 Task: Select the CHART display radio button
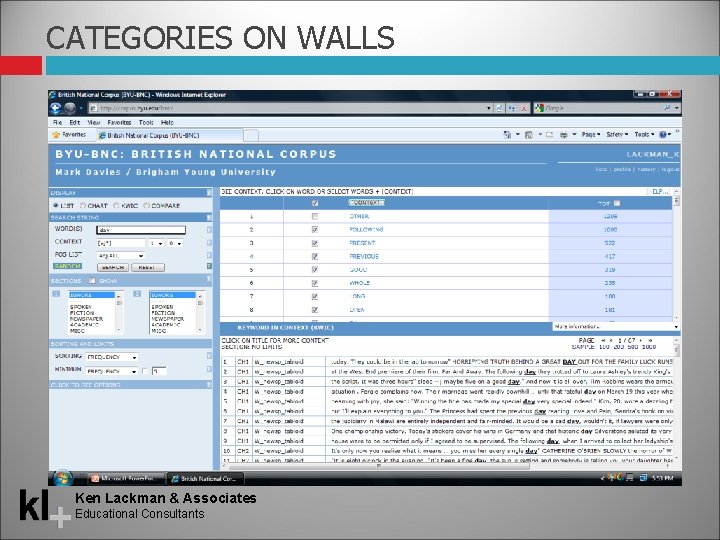tap(83, 206)
